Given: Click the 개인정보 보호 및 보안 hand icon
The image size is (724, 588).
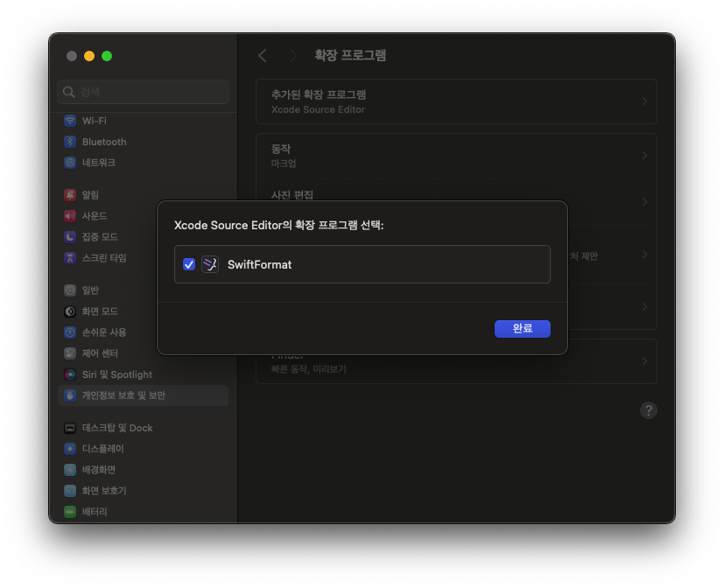Looking at the screenshot, I should point(70,395).
